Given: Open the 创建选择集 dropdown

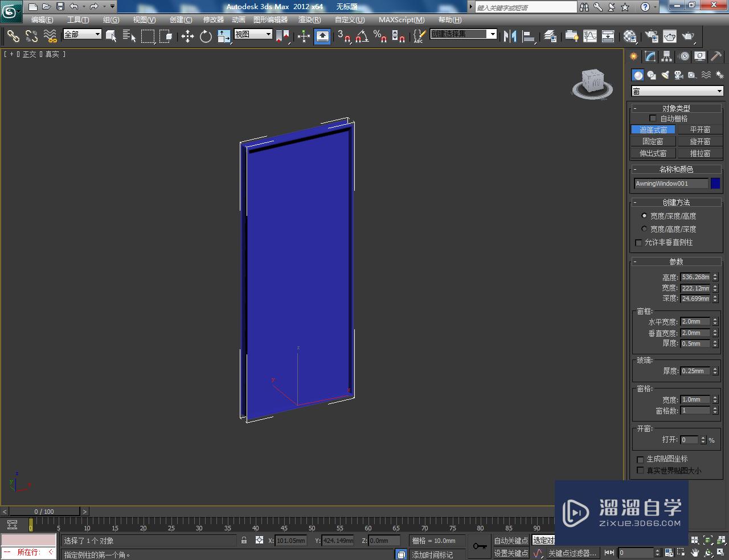Looking at the screenshot, I should click(464, 34).
